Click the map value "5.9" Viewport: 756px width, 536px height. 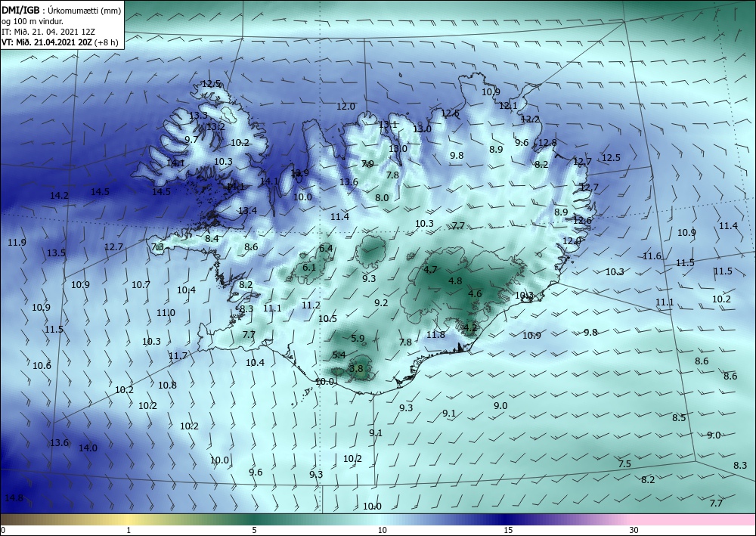pos(358,339)
